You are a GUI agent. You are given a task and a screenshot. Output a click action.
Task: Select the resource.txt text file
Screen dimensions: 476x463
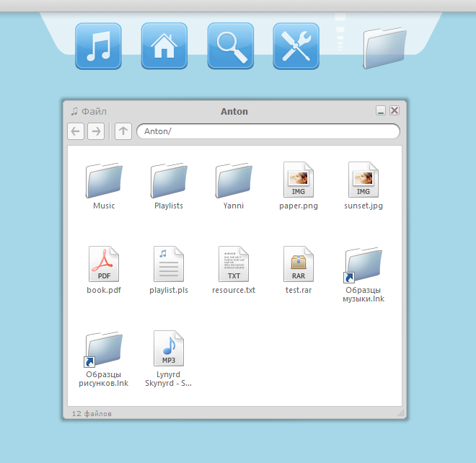tap(233, 265)
